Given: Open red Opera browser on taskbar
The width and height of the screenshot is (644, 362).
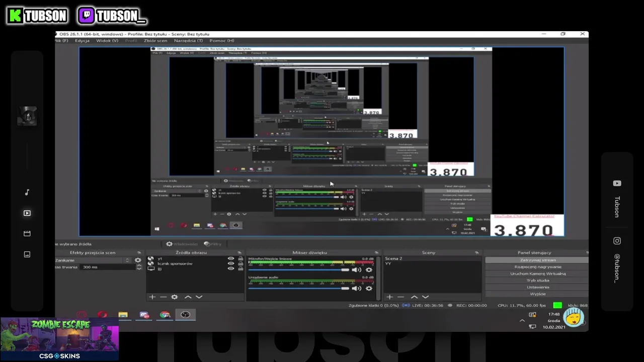Looking at the screenshot, I should coord(102,315).
